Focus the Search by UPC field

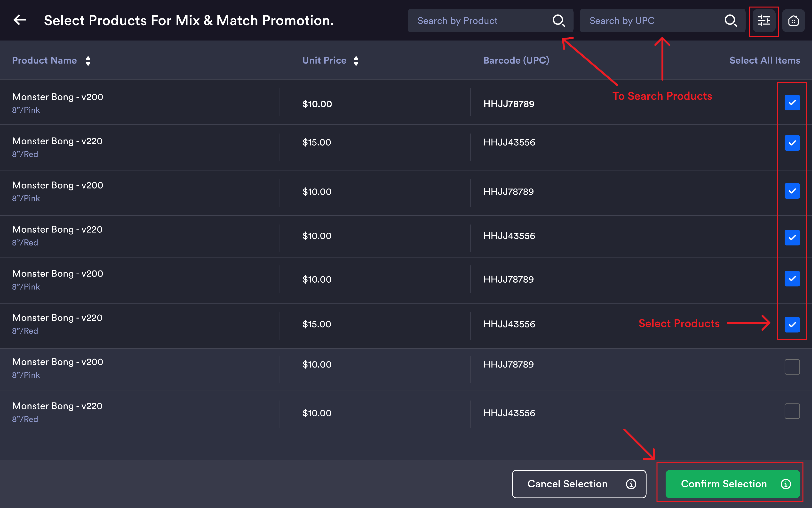pos(662,20)
